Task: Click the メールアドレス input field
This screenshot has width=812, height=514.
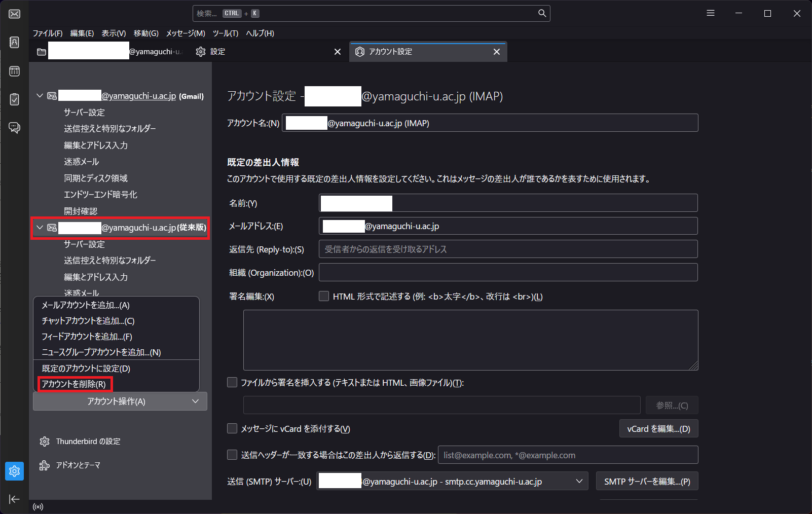Action: (508, 226)
